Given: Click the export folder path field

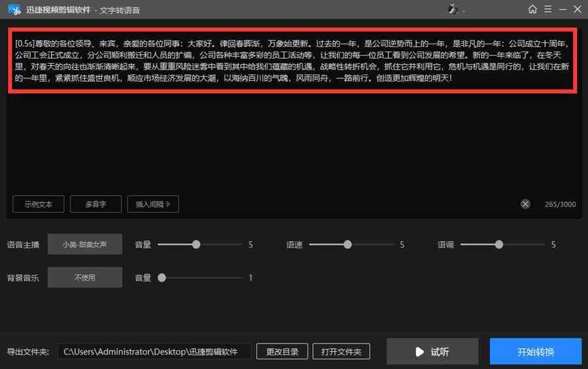Looking at the screenshot, I should [x=154, y=352].
